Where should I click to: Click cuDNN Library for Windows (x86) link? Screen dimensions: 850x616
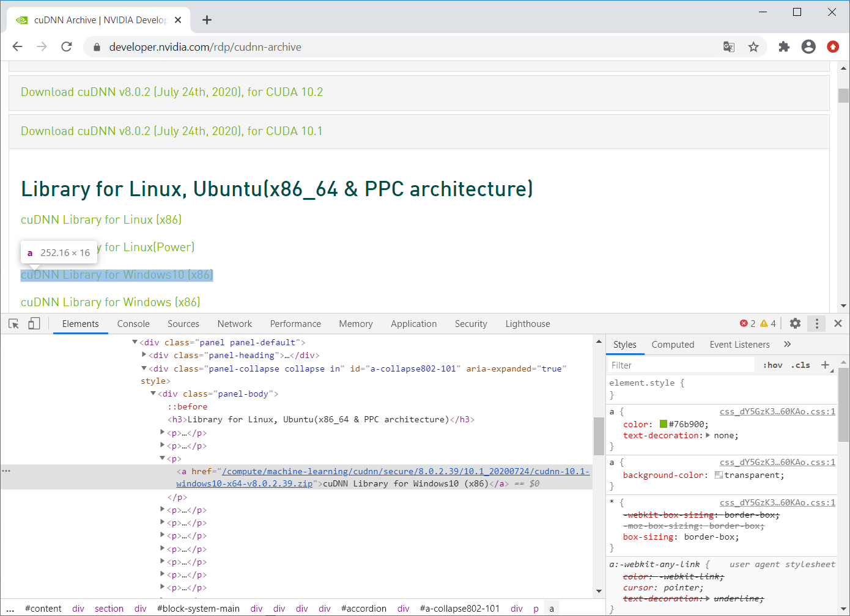click(111, 302)
